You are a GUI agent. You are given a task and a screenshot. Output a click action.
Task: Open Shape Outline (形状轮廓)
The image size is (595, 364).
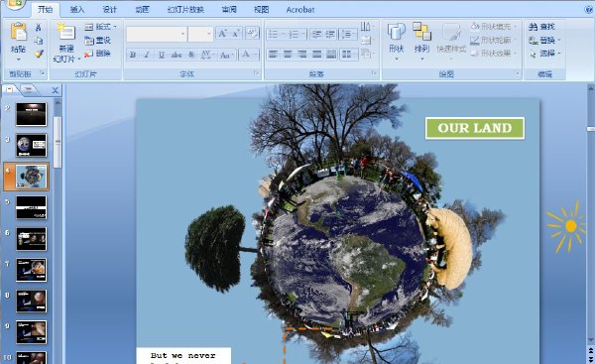click(494, 41)
